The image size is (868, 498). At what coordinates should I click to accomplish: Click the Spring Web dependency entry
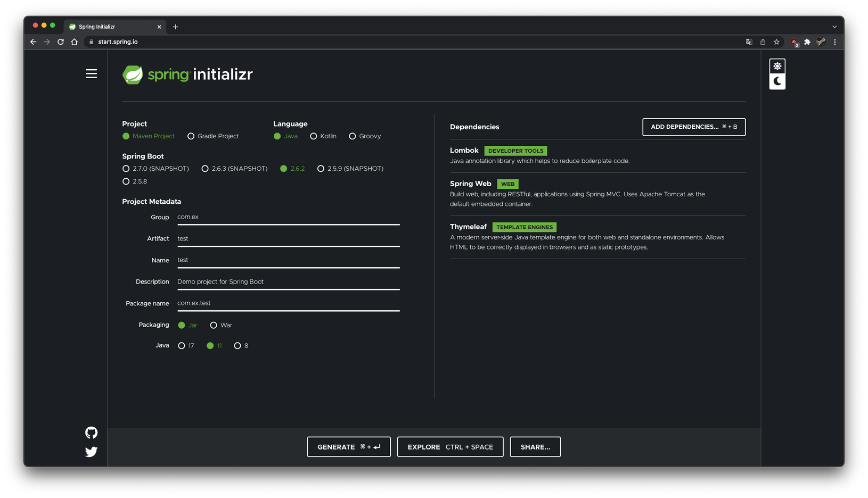point(597,194)
